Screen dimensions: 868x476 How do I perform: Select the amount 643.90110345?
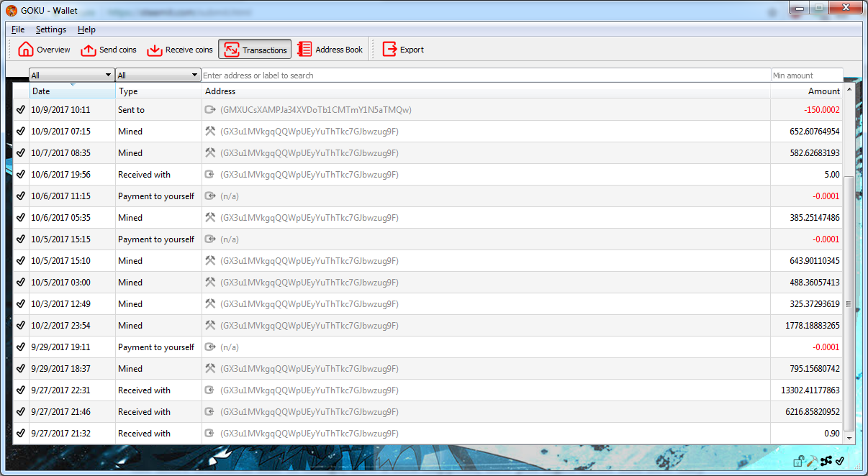815,261
